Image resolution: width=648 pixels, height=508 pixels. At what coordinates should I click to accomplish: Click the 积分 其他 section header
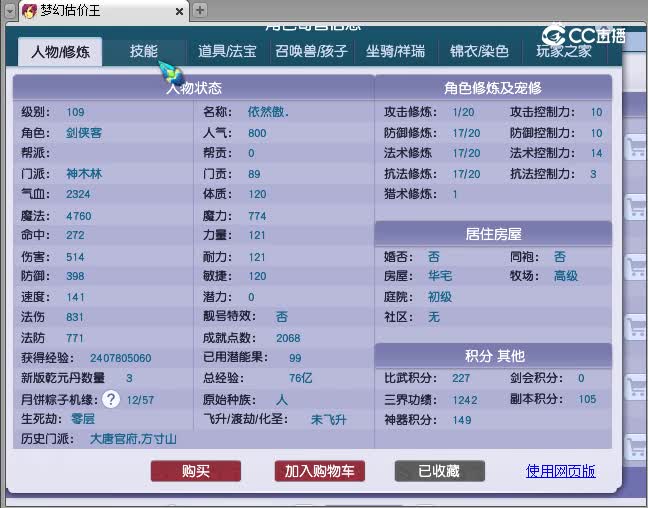coord(493,356)
